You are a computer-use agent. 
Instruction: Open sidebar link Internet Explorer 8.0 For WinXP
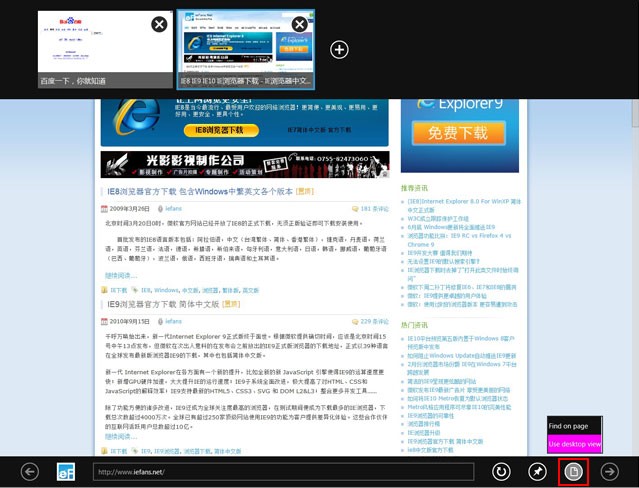[464, 205]
